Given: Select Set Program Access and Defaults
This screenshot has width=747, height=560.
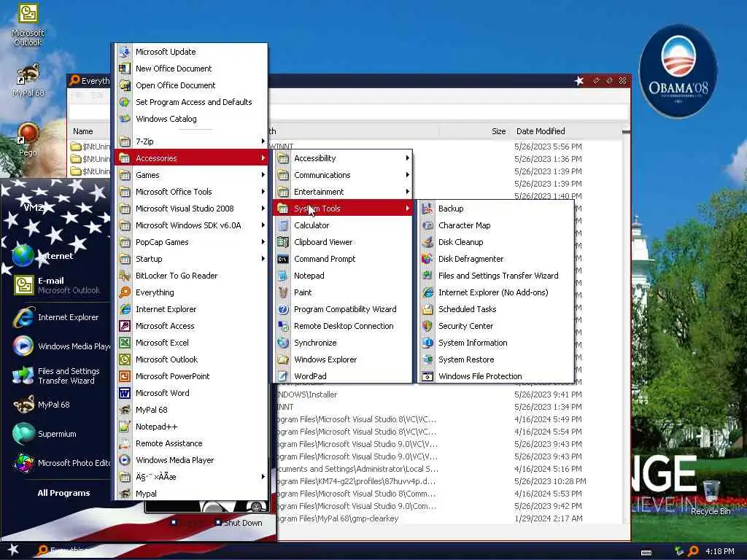Looking at the screenshot, I should point(191,102).
